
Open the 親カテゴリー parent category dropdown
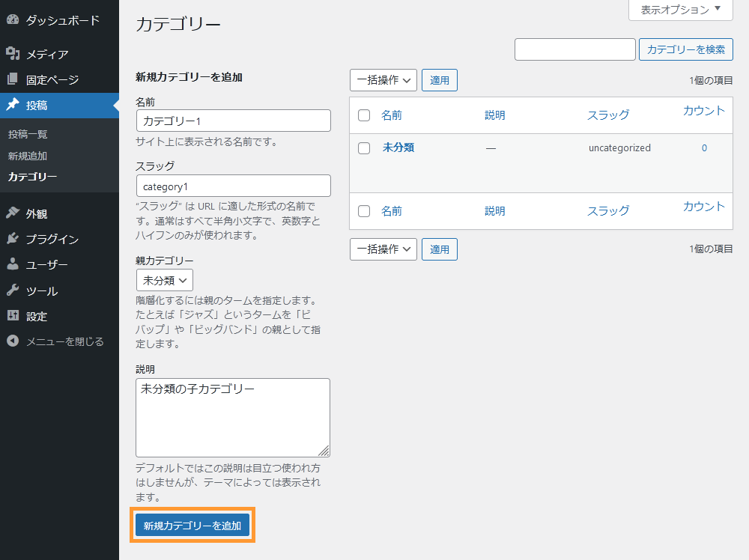164,279
